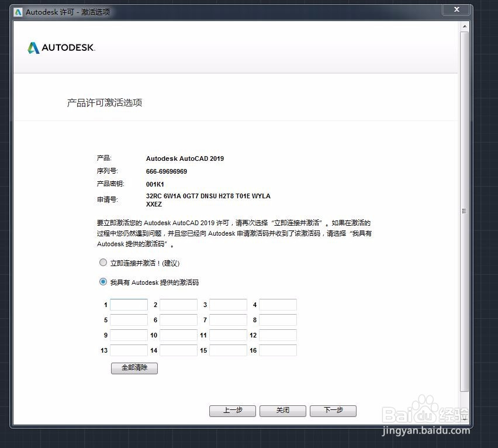Click the 全部清除 clear all button
Image resolution: width=498 pixels, height=448 pixels.
(x=134, y=368)
